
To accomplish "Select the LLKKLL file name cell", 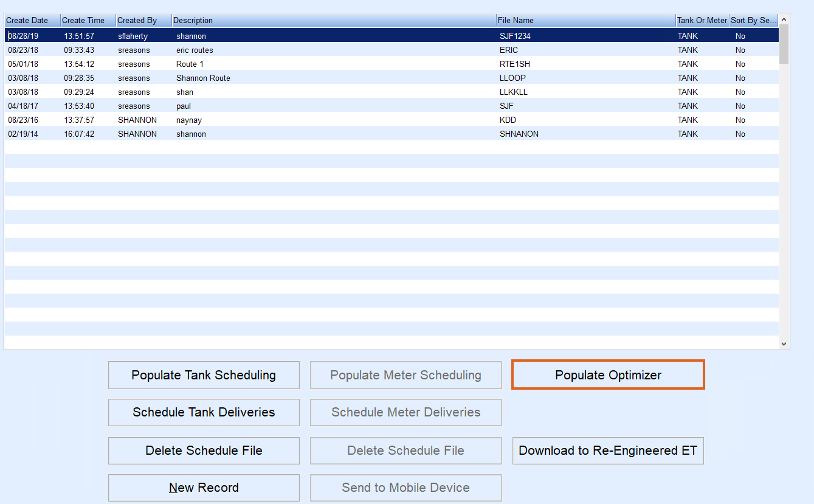I will pyautogui.click(x=514, y=92).
